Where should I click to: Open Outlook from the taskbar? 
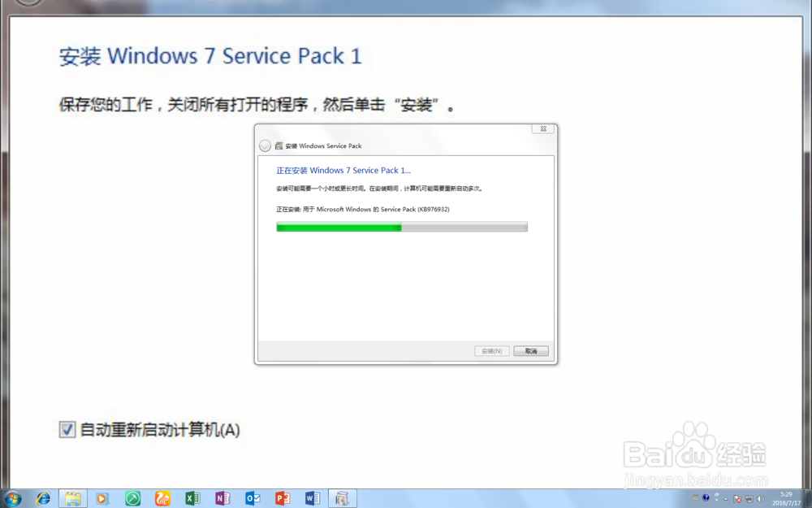click(x=253, y=499)
